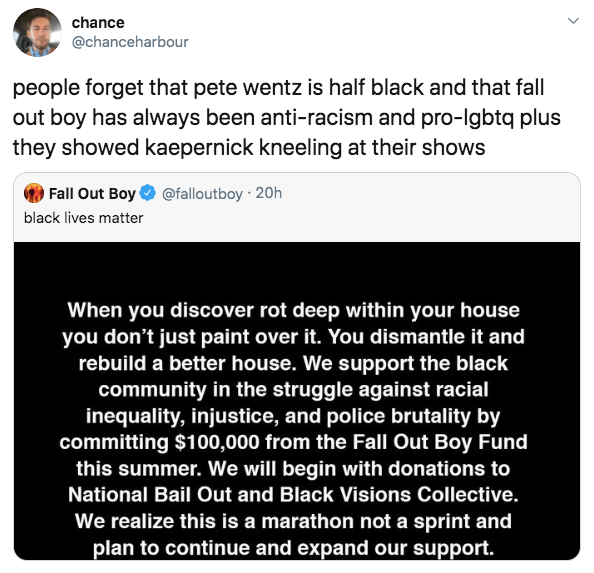Click the pete wentz tweet text line

(x=278, y=88)
